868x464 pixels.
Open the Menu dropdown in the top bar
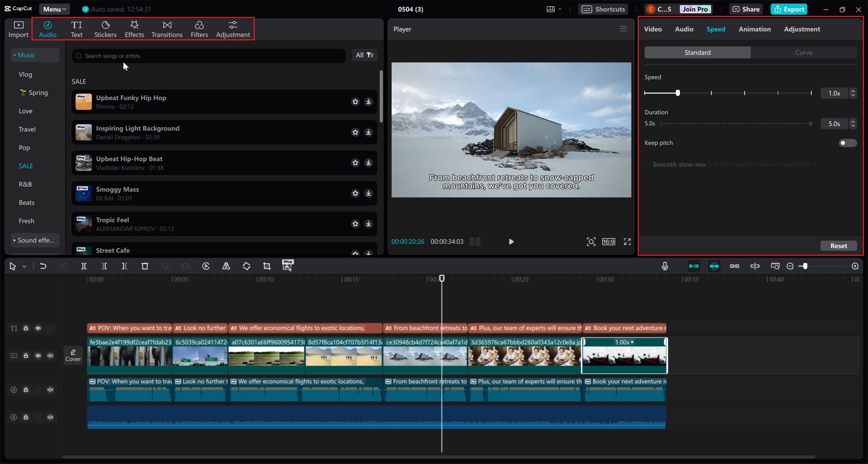point(54,9)
